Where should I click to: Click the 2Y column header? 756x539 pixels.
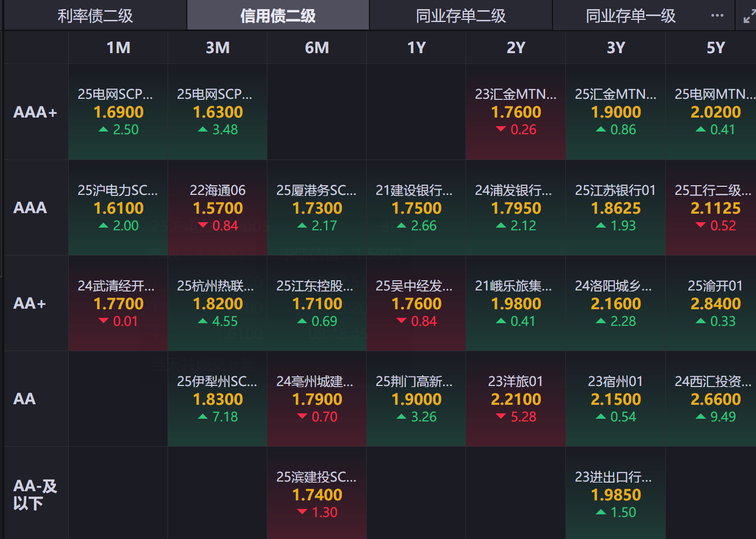pos(515,48)
